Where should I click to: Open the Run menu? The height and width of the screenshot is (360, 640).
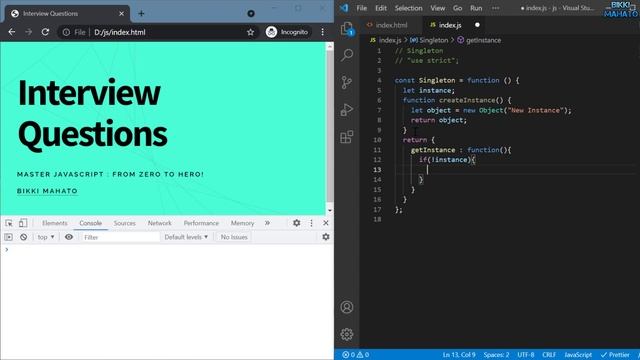(x=476, y=8)
